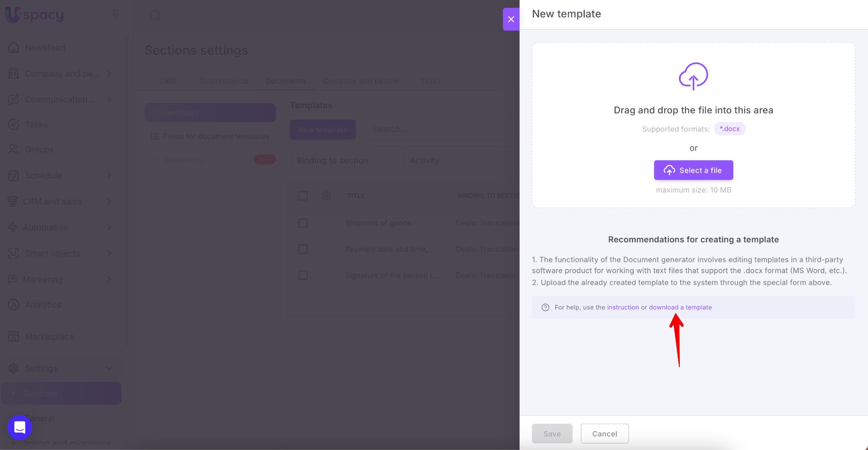
Task: Click the pin sidebar icon
Action: [115, 14]
